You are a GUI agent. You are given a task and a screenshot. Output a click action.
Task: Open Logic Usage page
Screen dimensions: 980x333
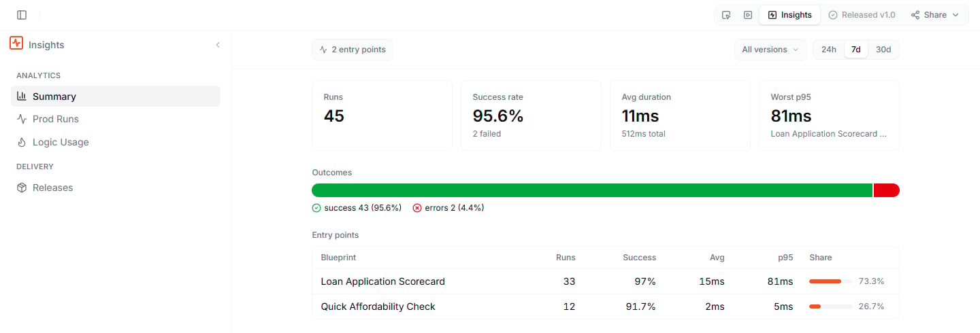click(x=116, y=142)
